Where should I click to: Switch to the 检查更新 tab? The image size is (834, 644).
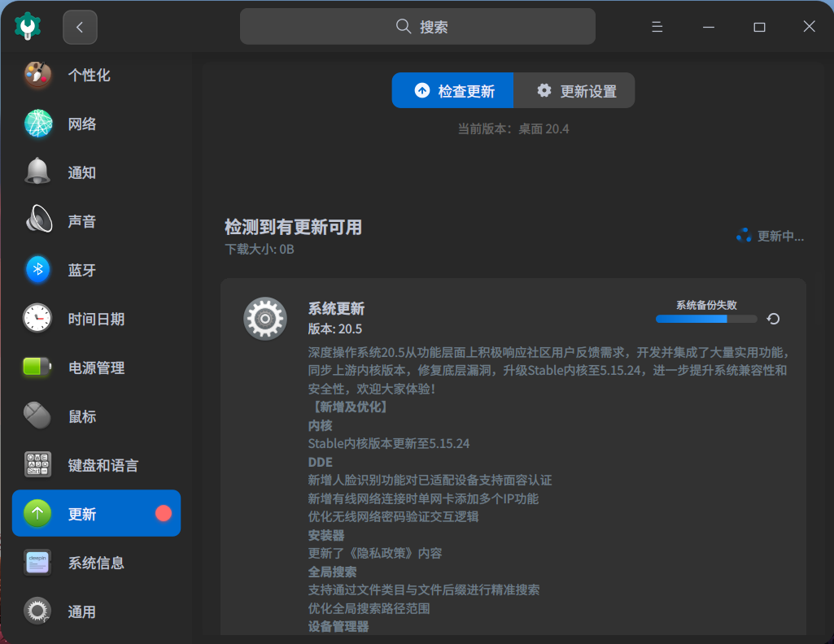[x=452, y=90]
